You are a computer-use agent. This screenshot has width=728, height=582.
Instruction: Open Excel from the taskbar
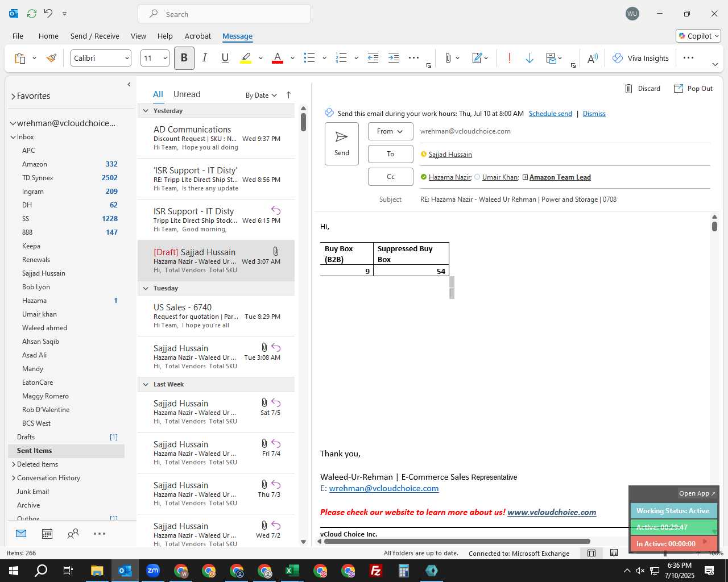[292, 571]
